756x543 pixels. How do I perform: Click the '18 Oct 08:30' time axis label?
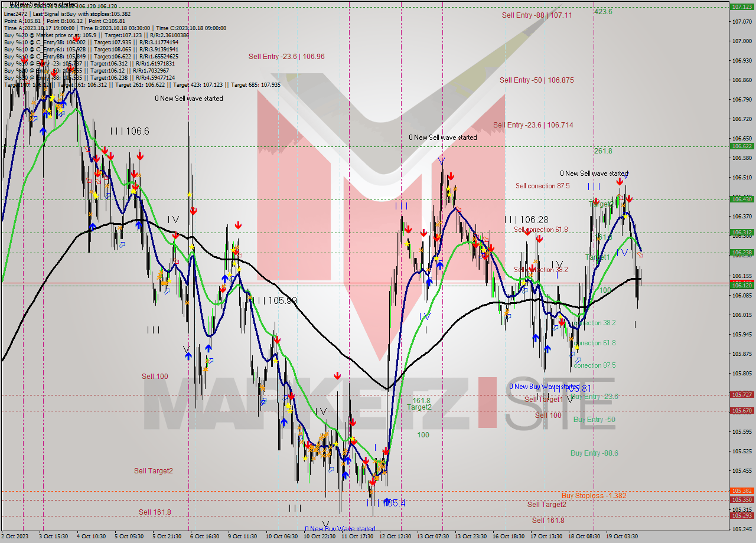point(584,537)
